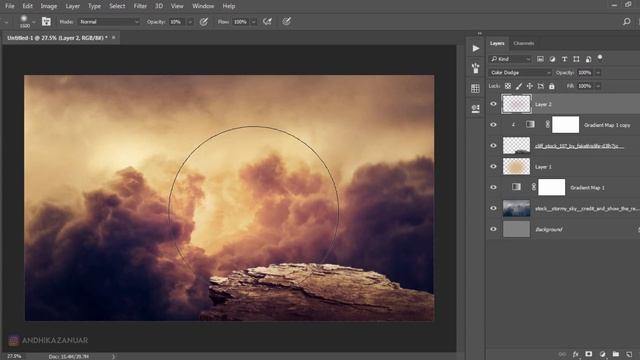Open the Layer menu
640x360 pixels.
click(x=73, y=6)
